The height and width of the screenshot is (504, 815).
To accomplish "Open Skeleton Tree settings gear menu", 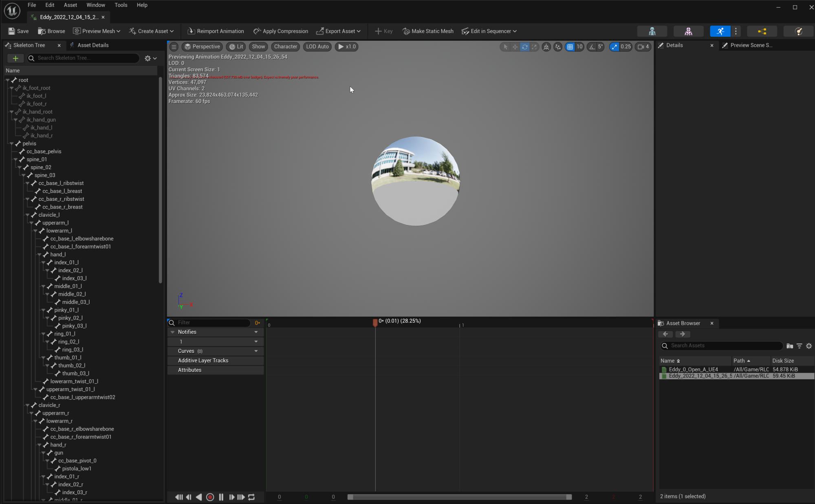I will click(x=150, y=58).
